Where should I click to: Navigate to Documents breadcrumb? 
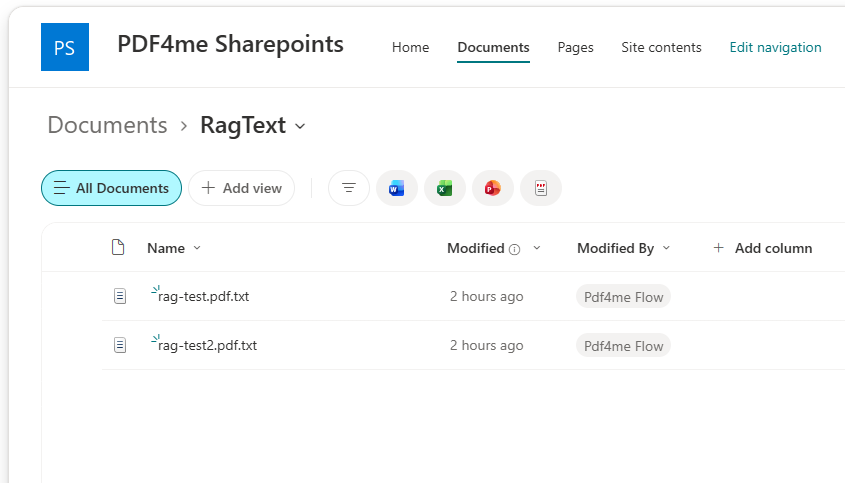107,125
